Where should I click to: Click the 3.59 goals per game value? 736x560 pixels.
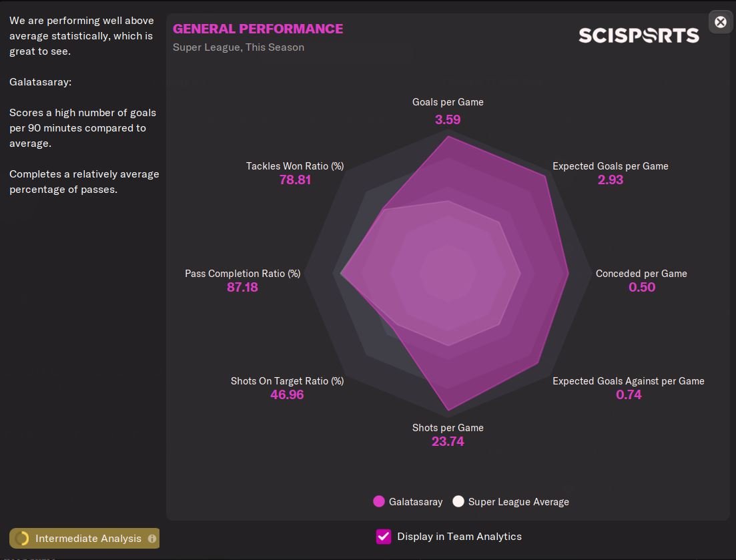[x=448, y=120]
